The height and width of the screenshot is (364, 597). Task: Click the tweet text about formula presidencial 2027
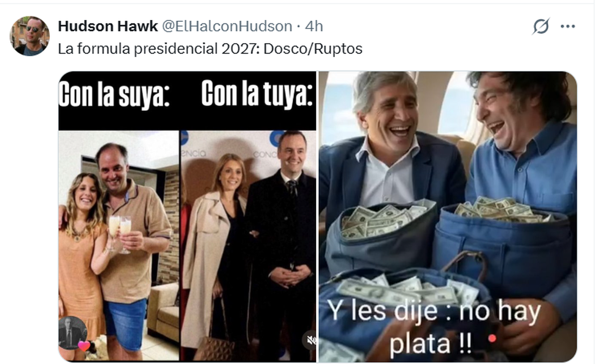(210, 49)
